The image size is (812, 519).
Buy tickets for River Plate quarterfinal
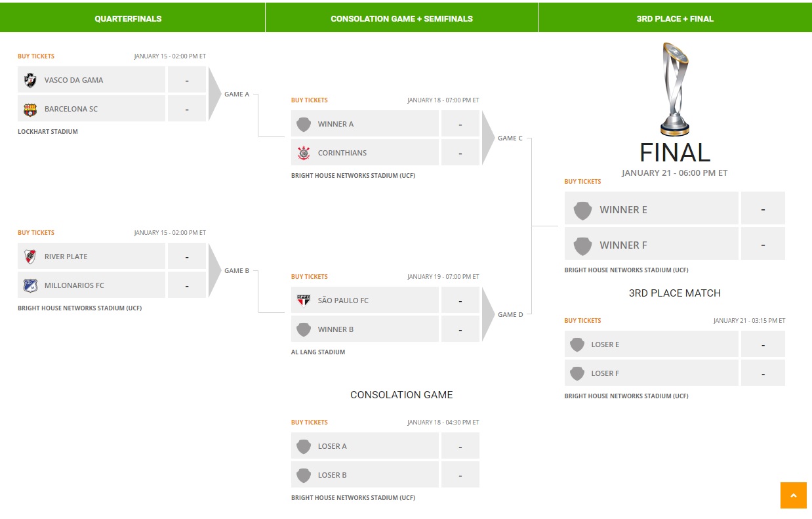click(x=36, y=233)
